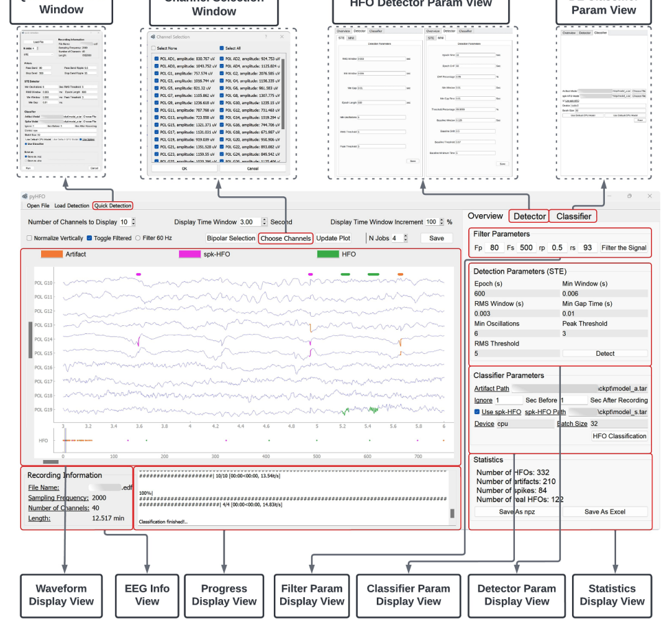Image resolution: width=672 pixels, height=627 pixels.
Task: Click the progress log vertical scrollbar
Action: coord(452,513)
